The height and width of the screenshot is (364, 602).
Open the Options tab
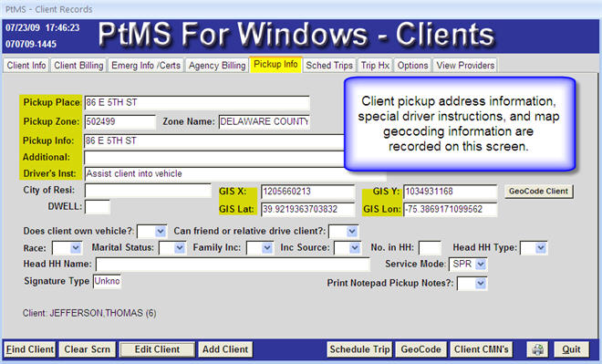point(412,66)
